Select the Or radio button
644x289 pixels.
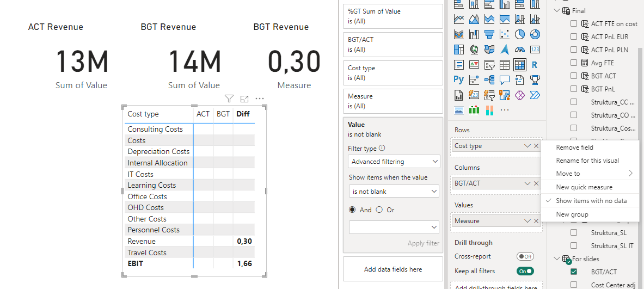[x=379, y=210]
